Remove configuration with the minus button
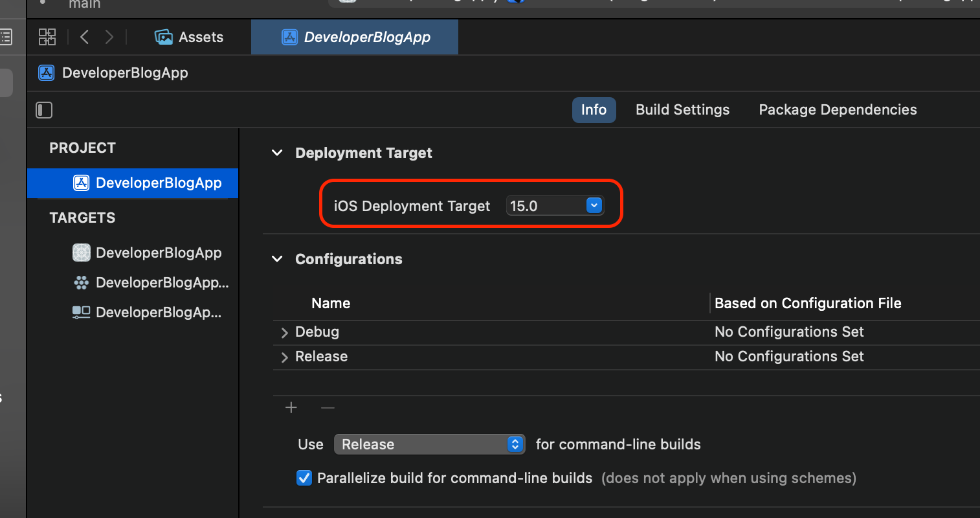Screen dimensions: 980x518 point(328,407)
